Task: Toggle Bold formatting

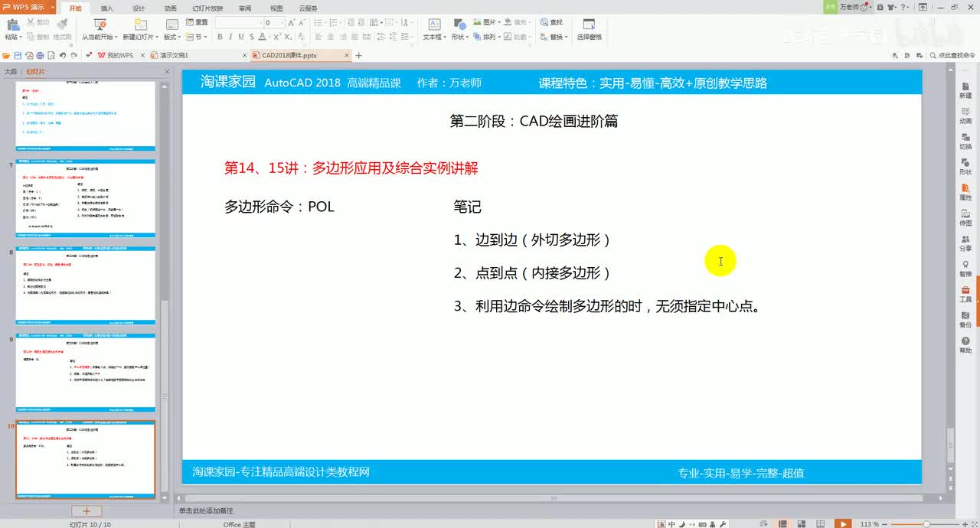Action: [x=220, y=37]
